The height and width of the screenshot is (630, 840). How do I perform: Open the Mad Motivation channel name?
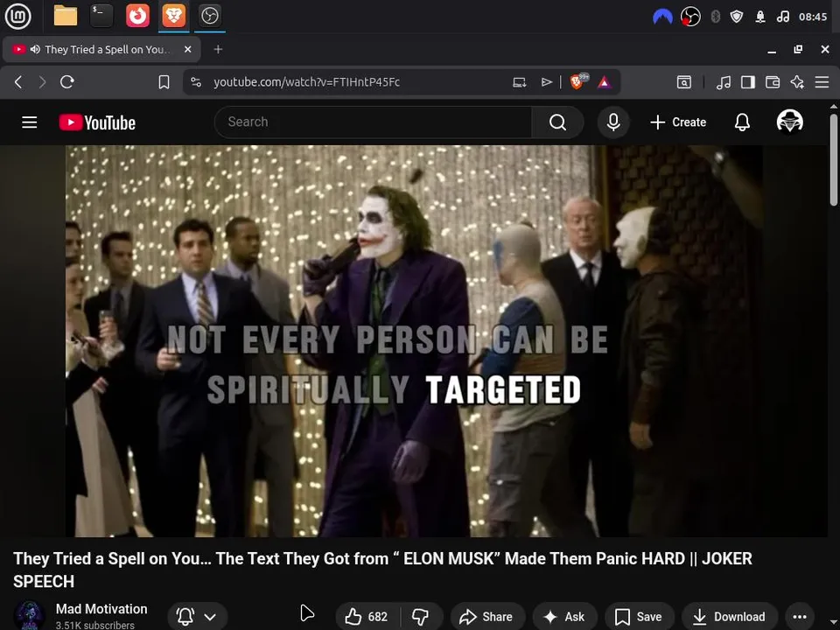pos(101,609)
